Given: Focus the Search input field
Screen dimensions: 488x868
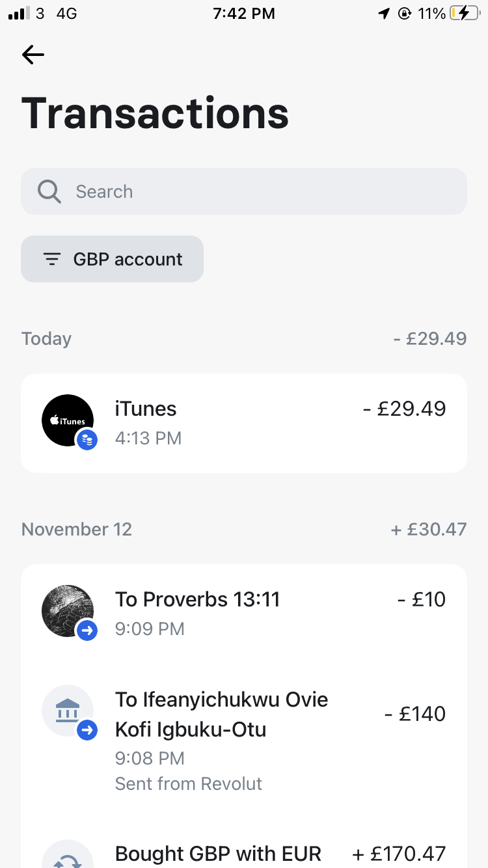Looking at the screenshot, I should point(260,191).
